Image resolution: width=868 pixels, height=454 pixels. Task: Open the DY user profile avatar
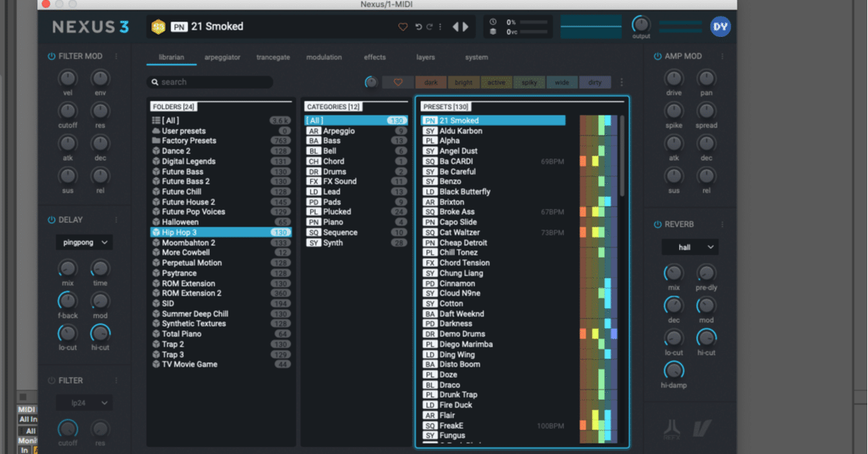point(720,27)
